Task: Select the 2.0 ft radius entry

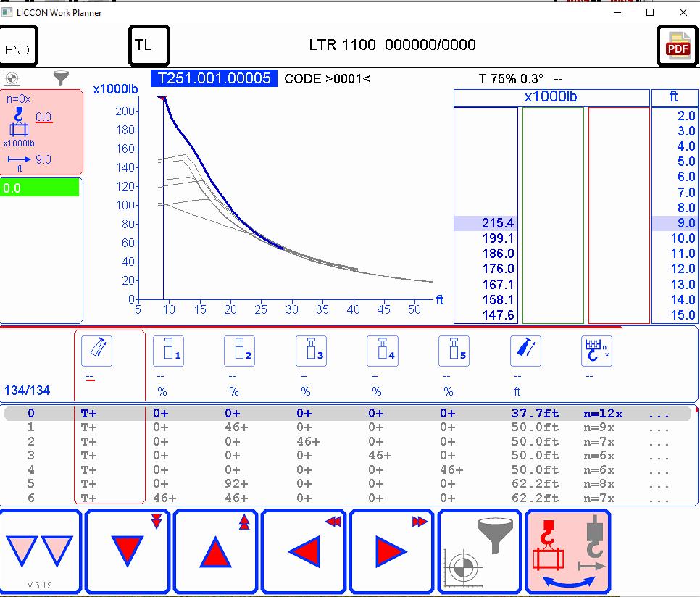Action: (x=686, y=116)
